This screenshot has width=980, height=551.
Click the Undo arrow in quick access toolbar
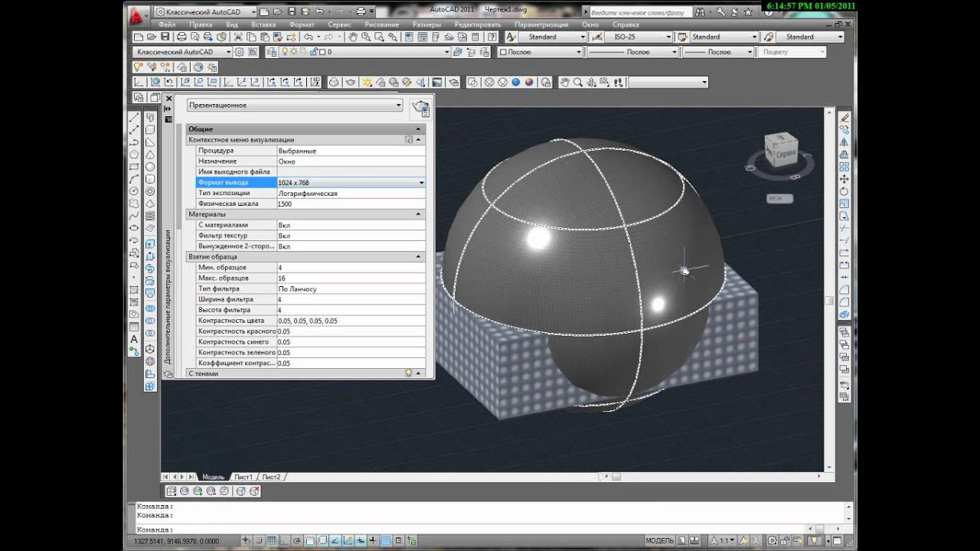click(319, 12)
